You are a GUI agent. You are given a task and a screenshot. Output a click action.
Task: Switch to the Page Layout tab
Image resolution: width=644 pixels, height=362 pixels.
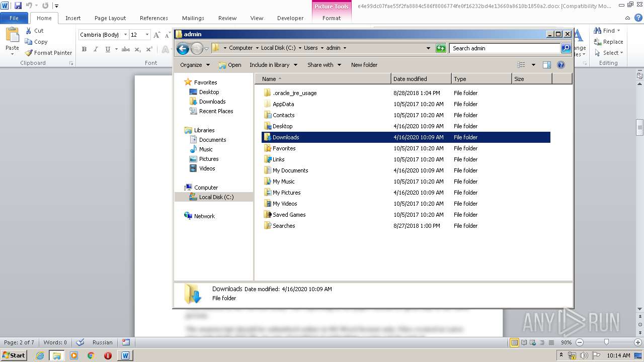tap(110, 18)
